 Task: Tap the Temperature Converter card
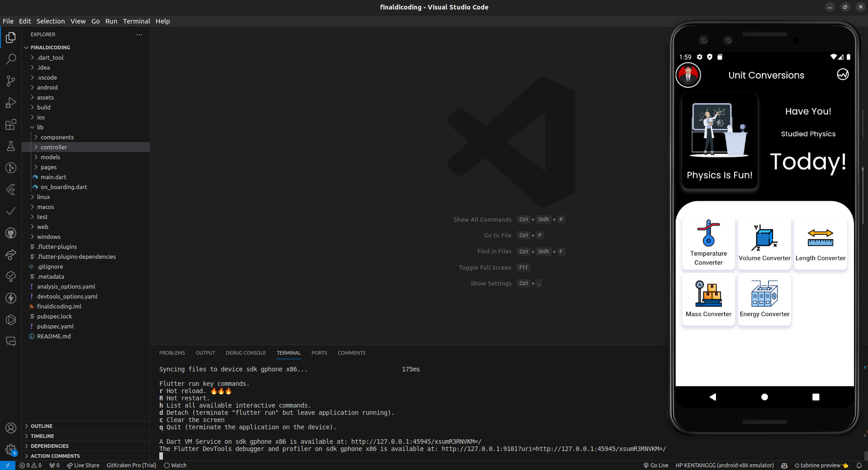point(708,243)
